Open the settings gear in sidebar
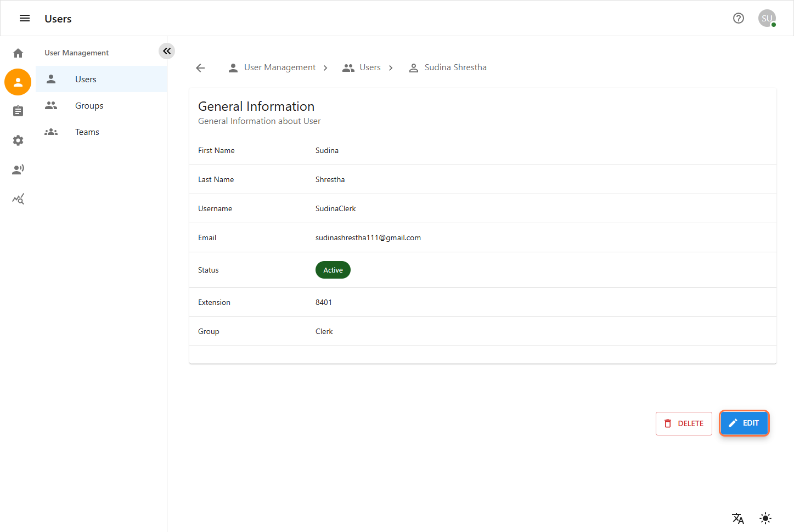Image resolution: width=794 pixels, height=532 pixels. point(18,140)
